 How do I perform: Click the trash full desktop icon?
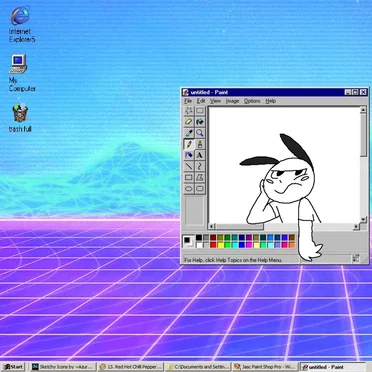pos(20,117)
